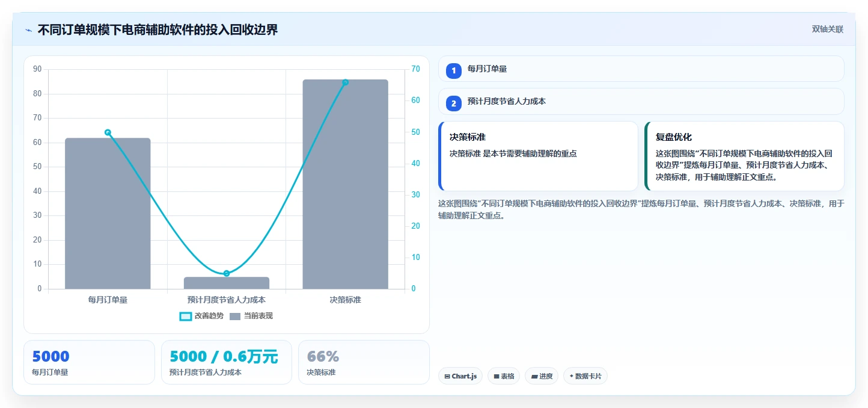Click the 5000 每月订单量 stat card

(x=89, y=362)
